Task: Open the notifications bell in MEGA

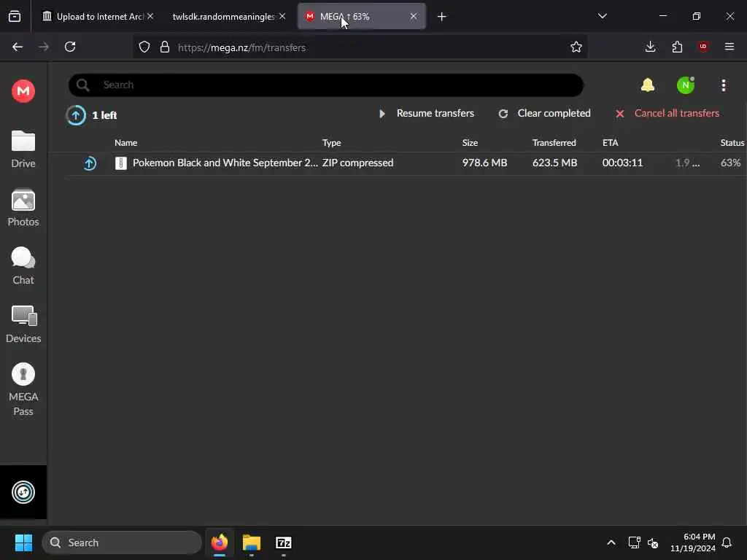Action: click(x=648, y=85)
